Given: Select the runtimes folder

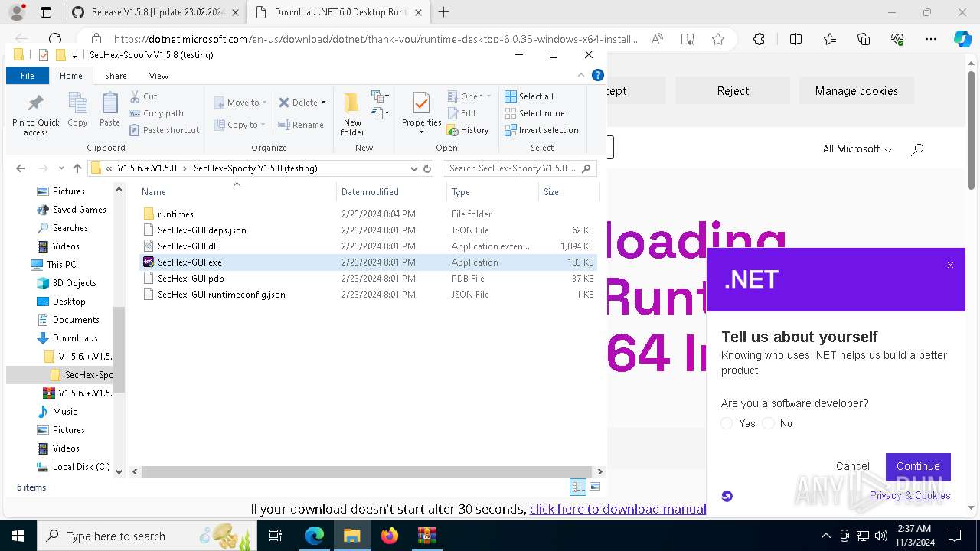Looking at the screenshot, I should (x=175, y=214).
